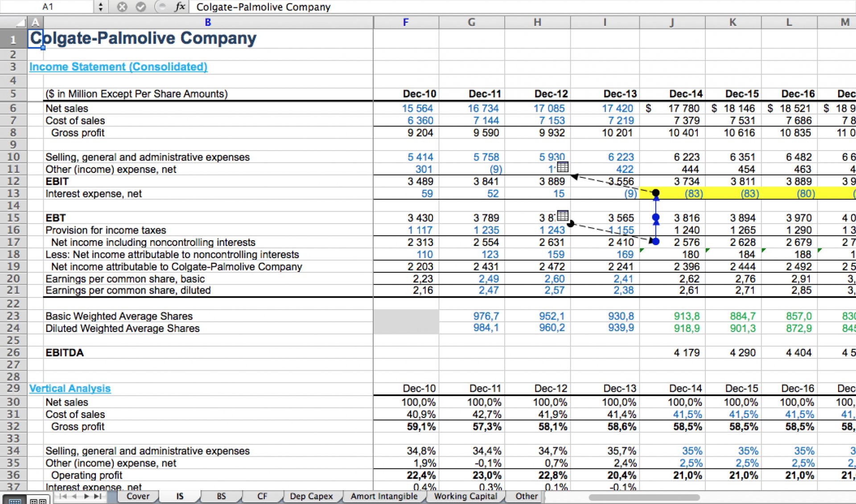Select the 'EBT' label cell
Image resolution: width=856 pixels, height=504 pixels.
(56, 218)
